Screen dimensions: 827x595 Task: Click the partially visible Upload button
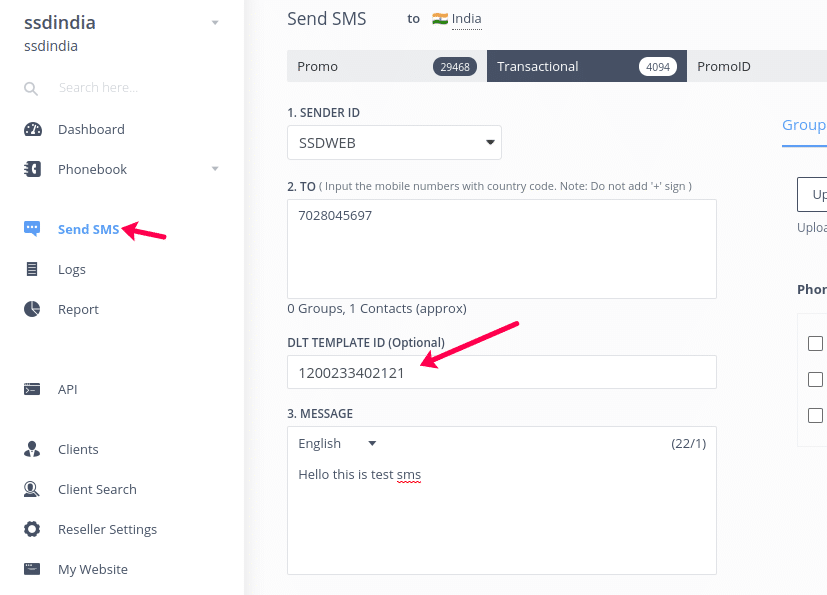pyautogui.click(x=812, y=194)
